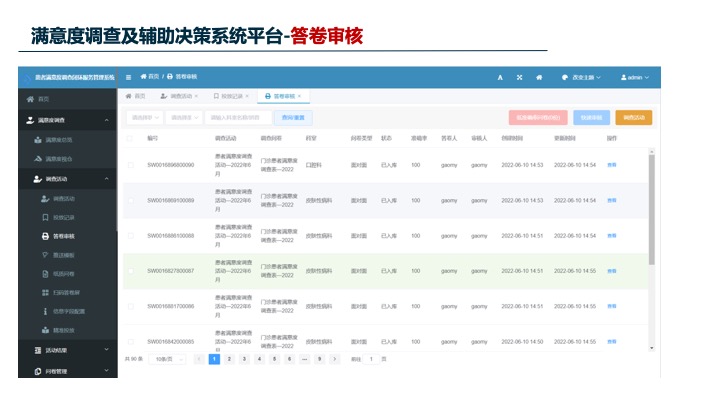The width and height of the screenshot is (720, 405).
Task: Click the fullscreen expand icon in the header
Action: point(519,78)
